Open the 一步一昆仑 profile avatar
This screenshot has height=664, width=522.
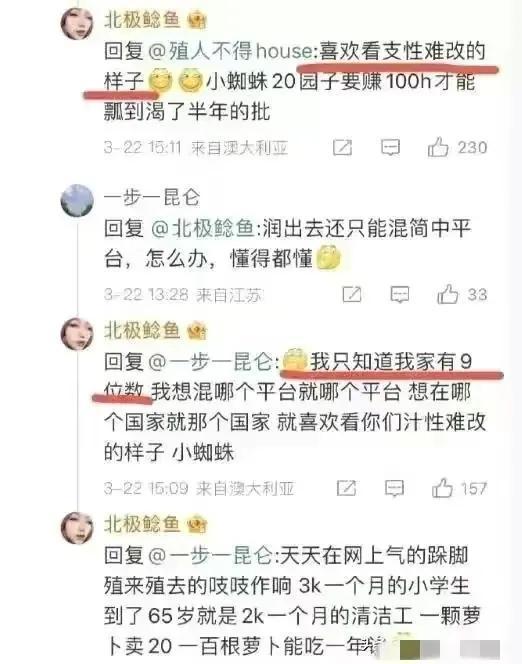[77, 200]
